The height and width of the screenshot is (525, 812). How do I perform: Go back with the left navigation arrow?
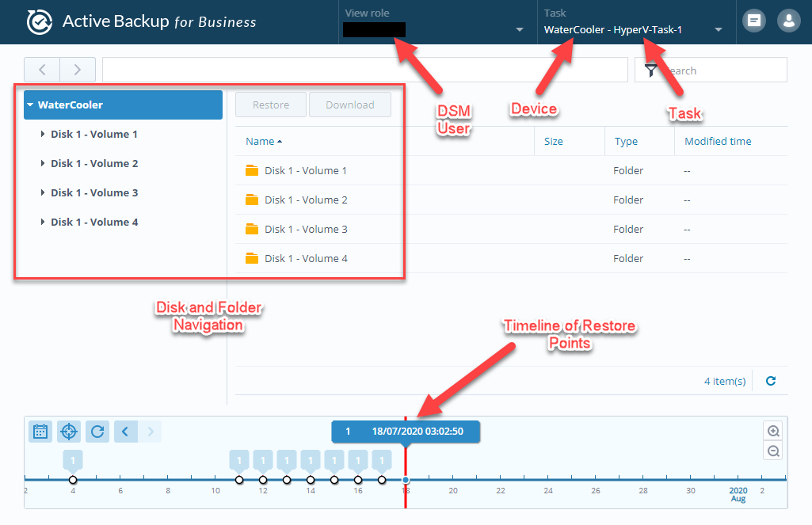[42, 70]
